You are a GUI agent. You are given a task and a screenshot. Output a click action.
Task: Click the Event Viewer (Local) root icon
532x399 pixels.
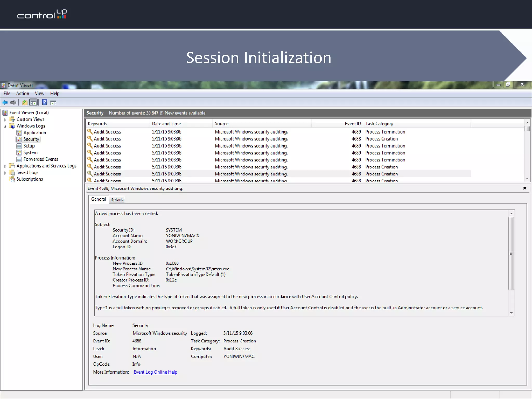click(5, 112)
